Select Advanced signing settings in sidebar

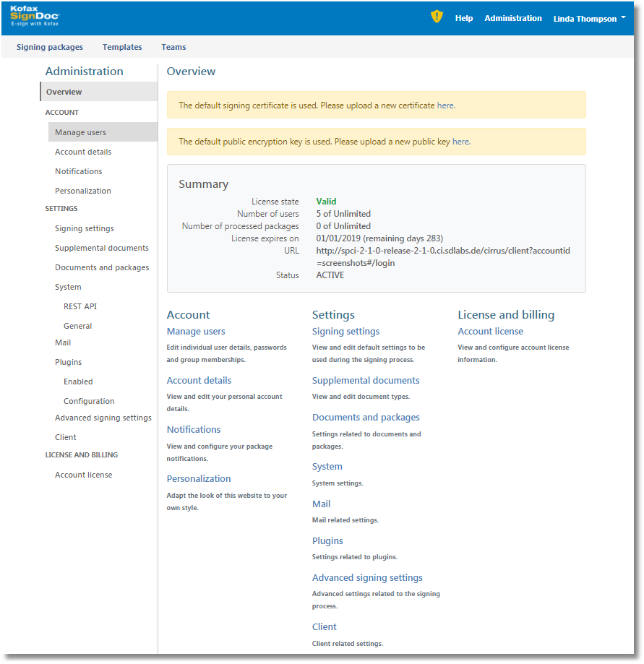(103, 418)
